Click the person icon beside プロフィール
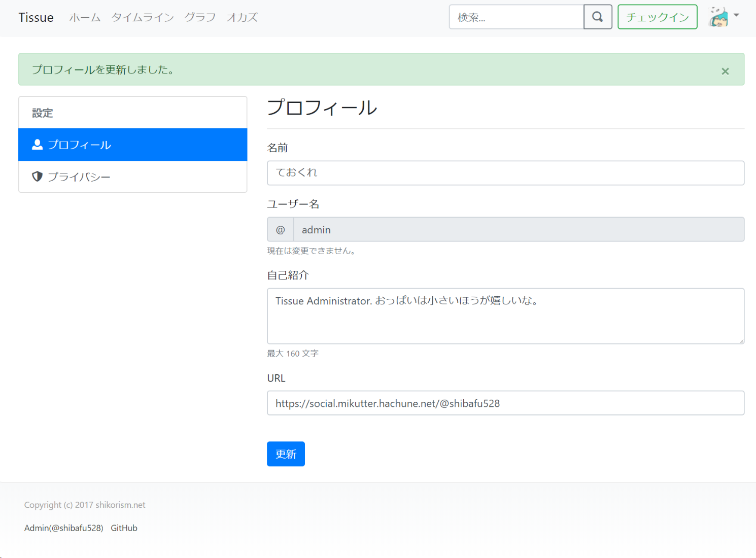756x558 pixels. (x=37, y=145)
